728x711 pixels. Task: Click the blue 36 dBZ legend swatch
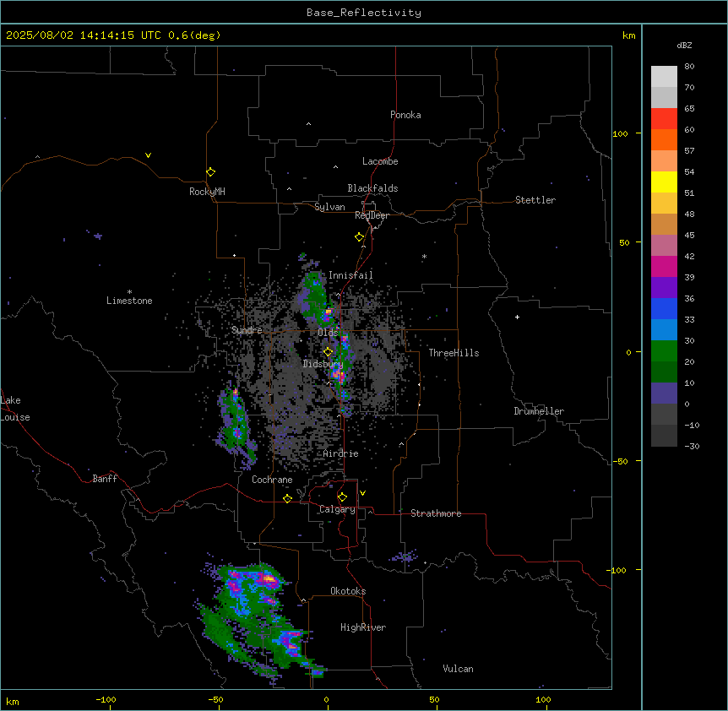(664, 308)
